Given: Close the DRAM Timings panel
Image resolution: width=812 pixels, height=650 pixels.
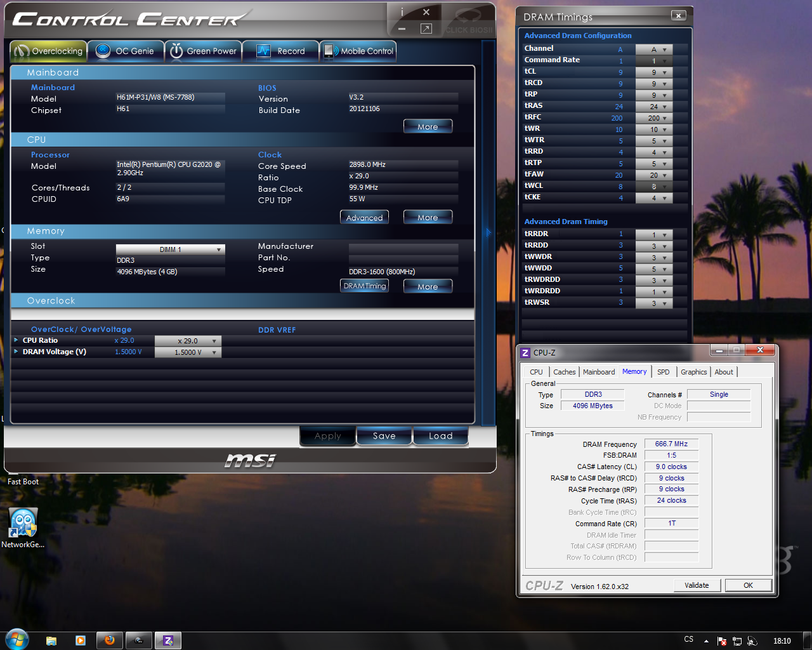Looking at the screenshot, I should click(678, 16).
